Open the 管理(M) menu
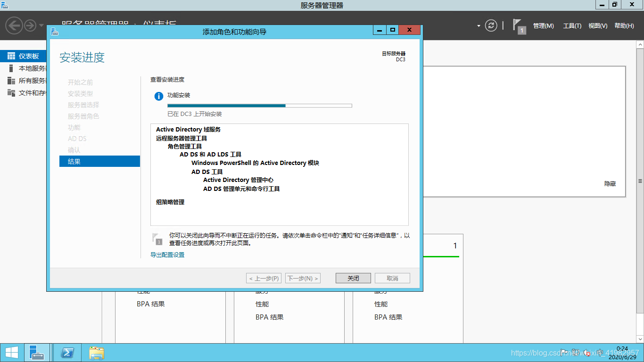The height and width of the screenshot is (362, 644). [544, 26]
